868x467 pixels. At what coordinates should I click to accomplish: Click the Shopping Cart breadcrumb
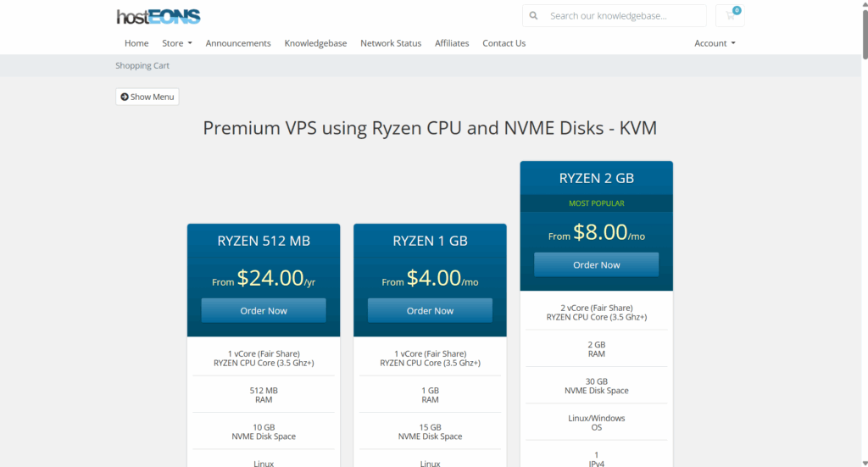click(x=142, y=65)
